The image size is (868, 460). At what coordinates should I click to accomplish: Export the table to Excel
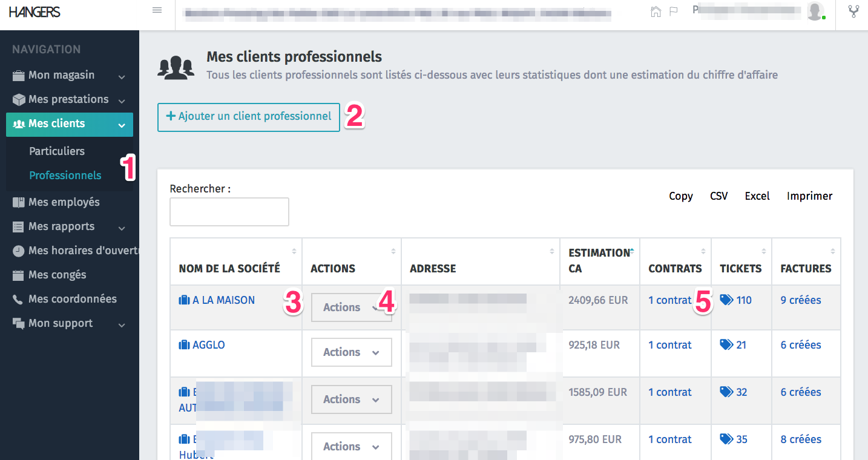pos(757,196)
